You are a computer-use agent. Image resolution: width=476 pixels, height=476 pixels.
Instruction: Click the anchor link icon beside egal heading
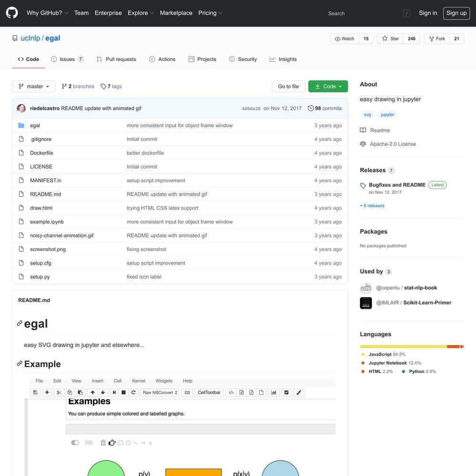click(20, 323)
